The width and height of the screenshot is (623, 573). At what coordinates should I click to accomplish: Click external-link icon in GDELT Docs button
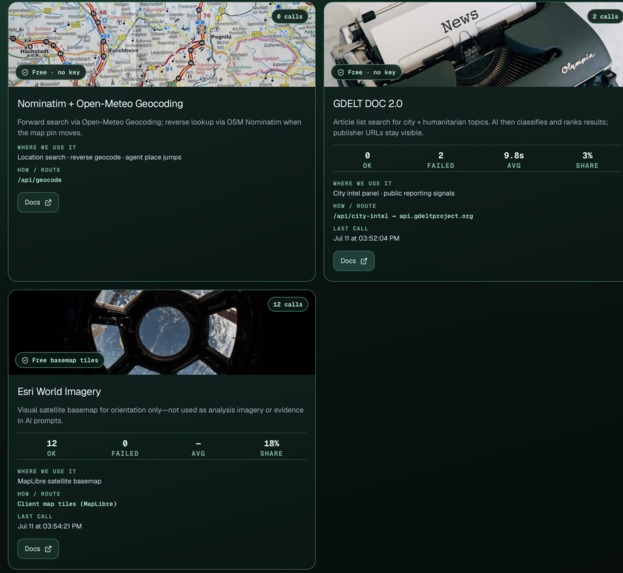364,261
